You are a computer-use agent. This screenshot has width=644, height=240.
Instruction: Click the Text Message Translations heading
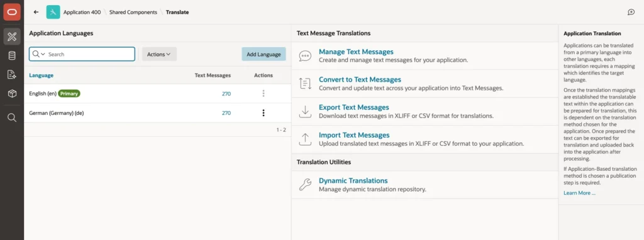click(333, 33)
